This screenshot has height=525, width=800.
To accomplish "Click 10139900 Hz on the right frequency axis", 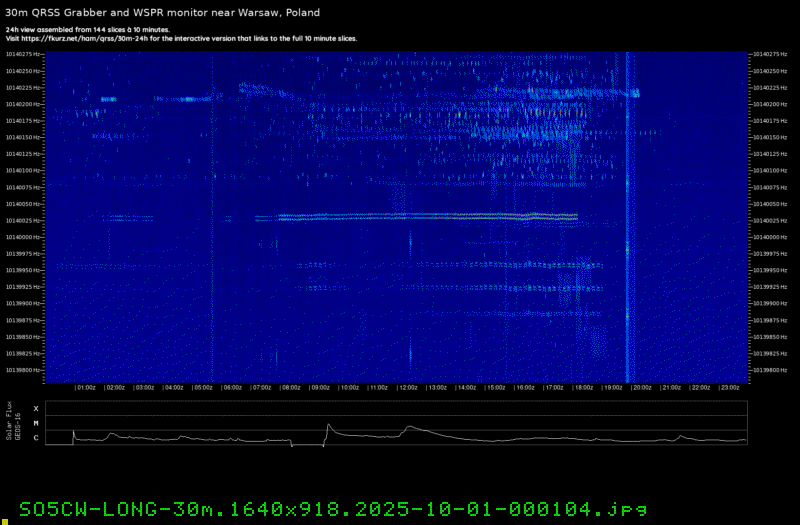I will coord(770,304).
